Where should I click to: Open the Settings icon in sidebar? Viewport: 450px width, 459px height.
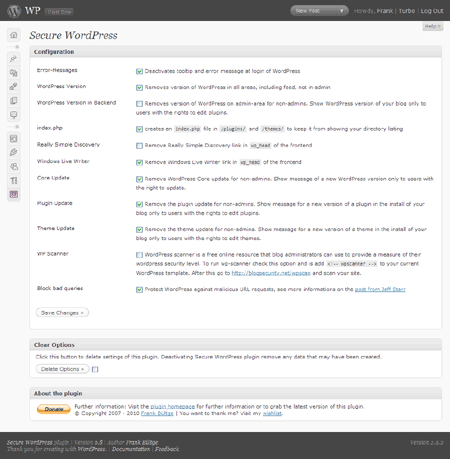pyautogui.click(x=14, y=194)
